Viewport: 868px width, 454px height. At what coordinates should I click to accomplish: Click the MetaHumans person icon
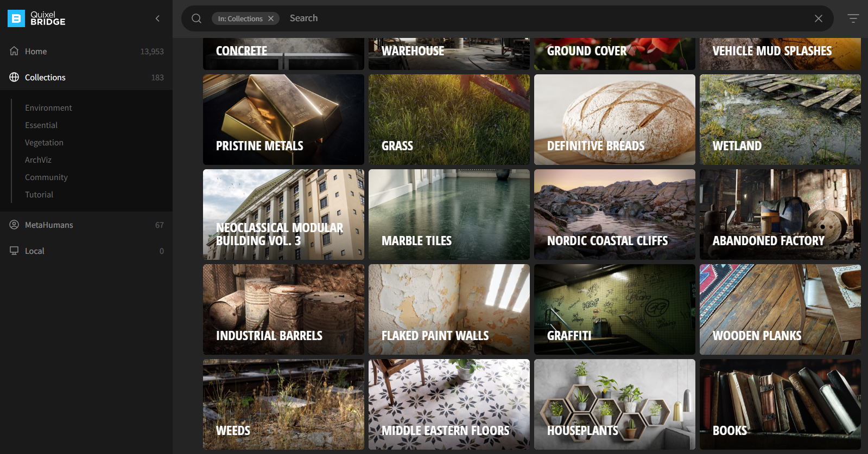pyautogui.click(x=14, y=225)
